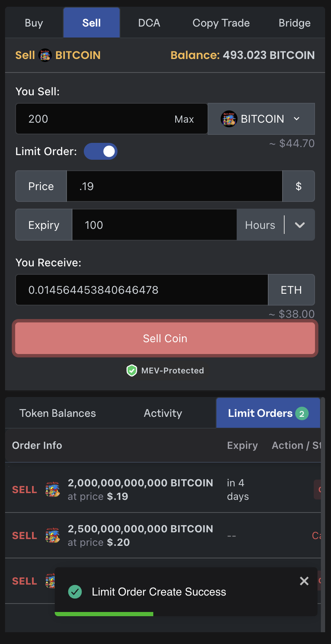This screenshot has width=331, height=644.
Task: Click the $ price unit selector
Action: point(299,186)
